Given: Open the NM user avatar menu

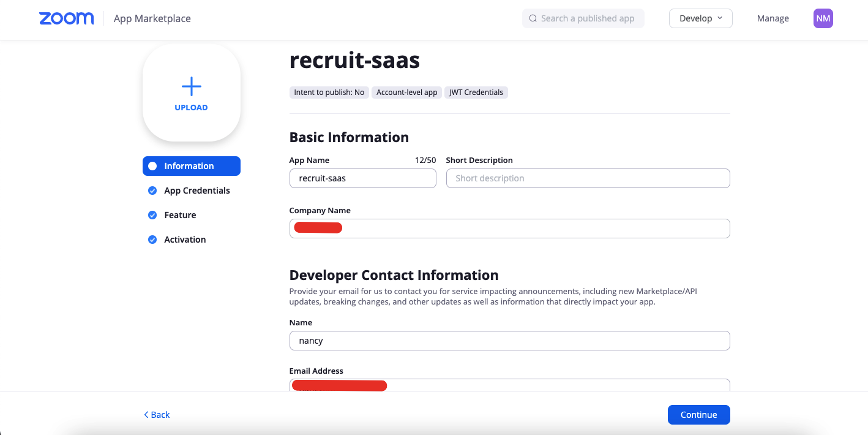Looking at the screenshot, I should [823, 18].
